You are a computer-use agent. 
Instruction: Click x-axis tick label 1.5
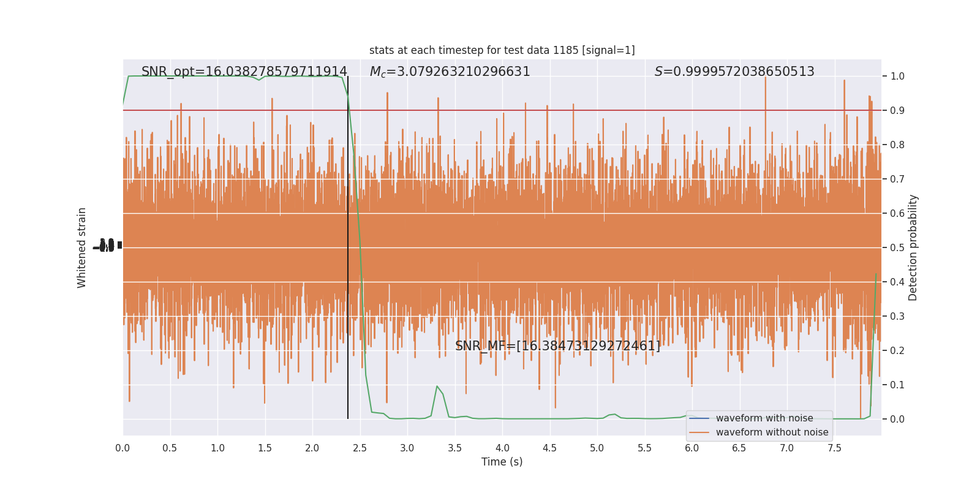265,448
